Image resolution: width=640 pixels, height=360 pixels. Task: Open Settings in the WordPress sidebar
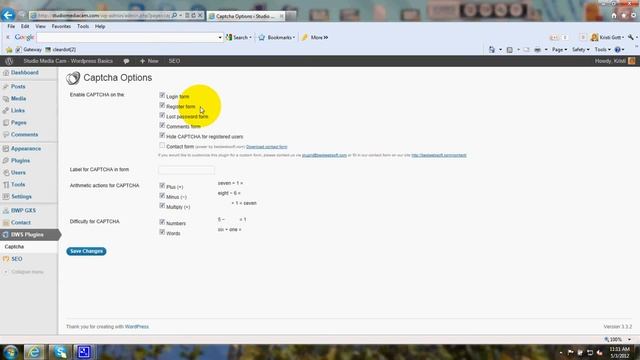click(21, 196)
